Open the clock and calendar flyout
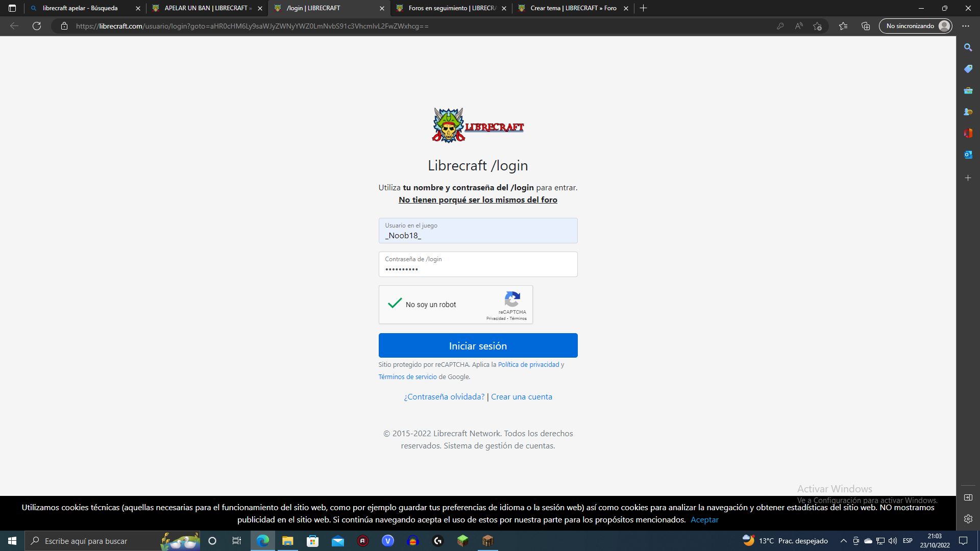The height and width of the screenshot is (551, 980). (x=935, y=541)
